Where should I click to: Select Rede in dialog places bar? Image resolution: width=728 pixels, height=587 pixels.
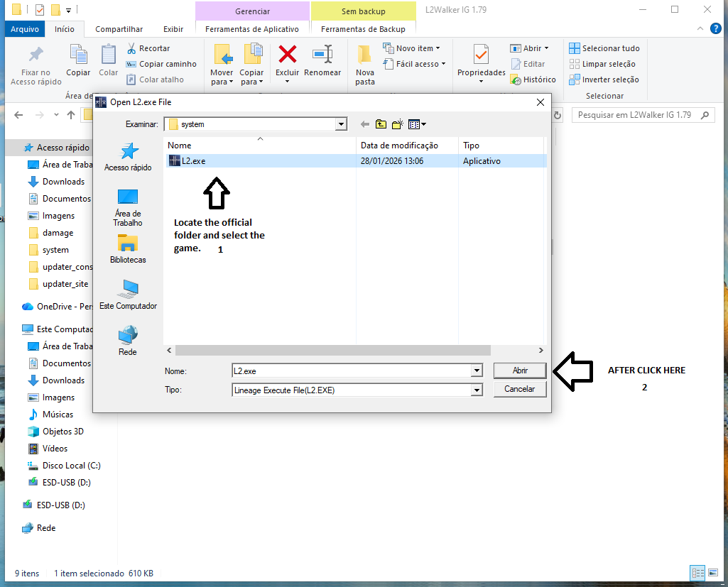(128, 341)
